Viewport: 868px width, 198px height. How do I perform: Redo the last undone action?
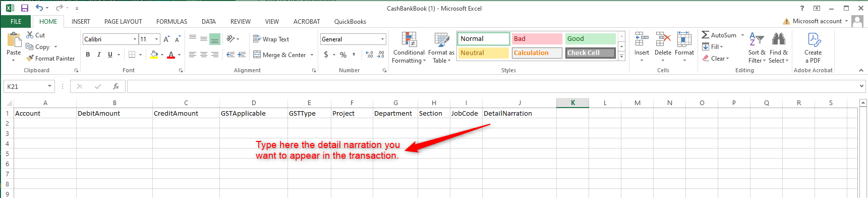click(x=59, y=8)
